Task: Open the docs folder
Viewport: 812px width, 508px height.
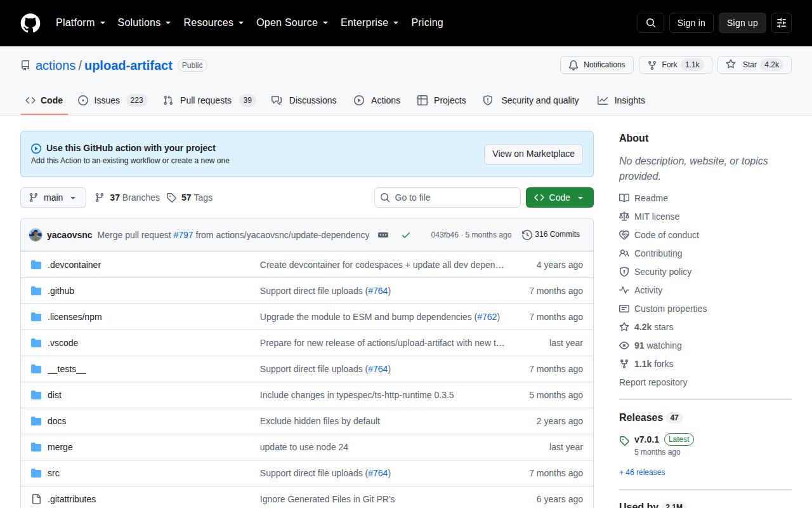Action: 56,421
